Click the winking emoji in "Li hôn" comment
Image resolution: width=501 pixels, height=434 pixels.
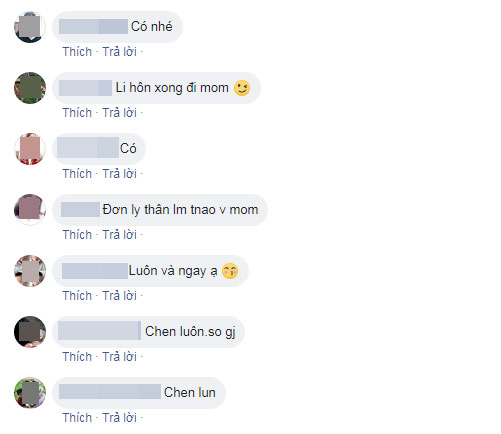(242, 88)
